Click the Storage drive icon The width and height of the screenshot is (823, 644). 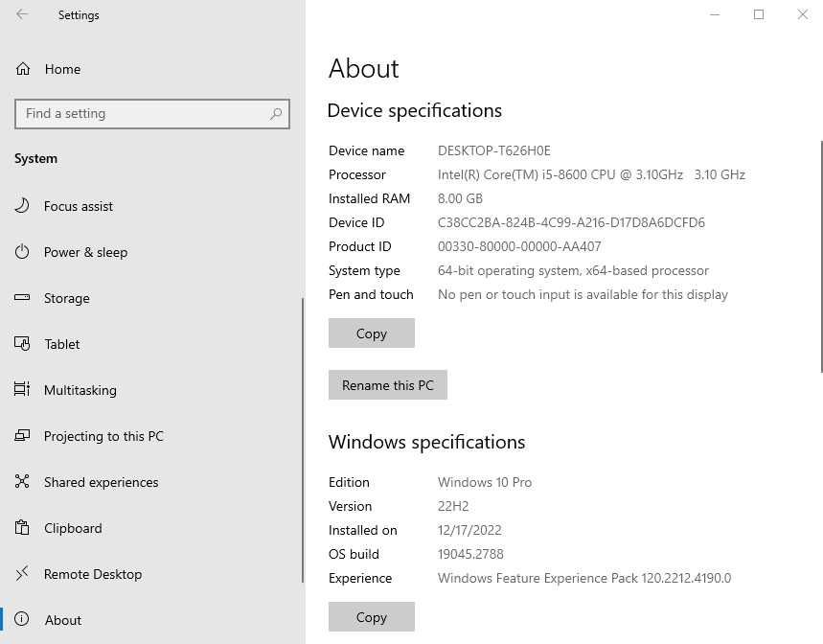tap(22, 298)
